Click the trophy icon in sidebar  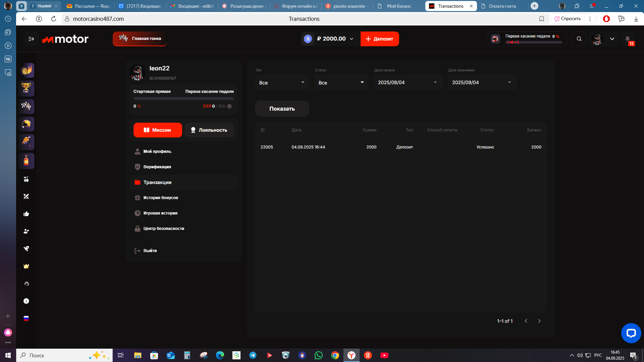coord(26,88)
